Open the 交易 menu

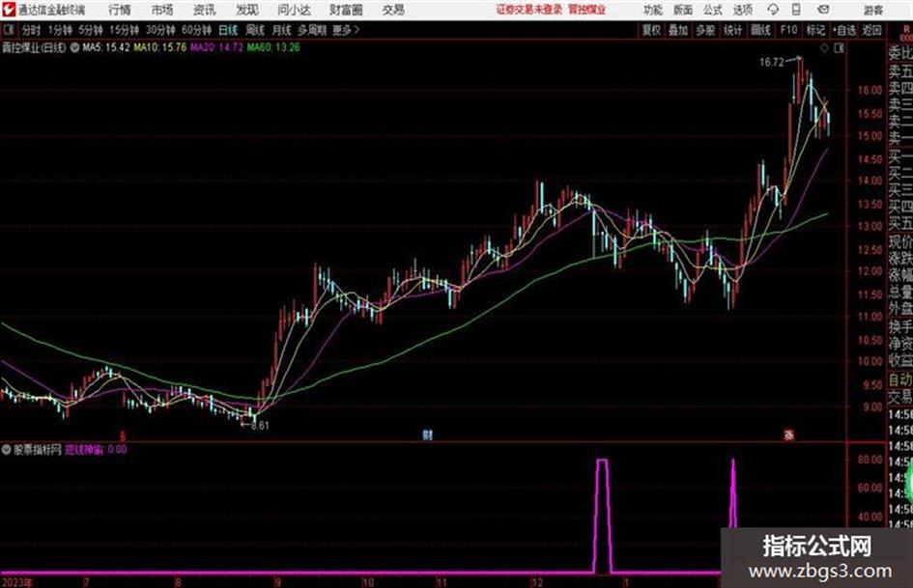(x=393, y=10)
